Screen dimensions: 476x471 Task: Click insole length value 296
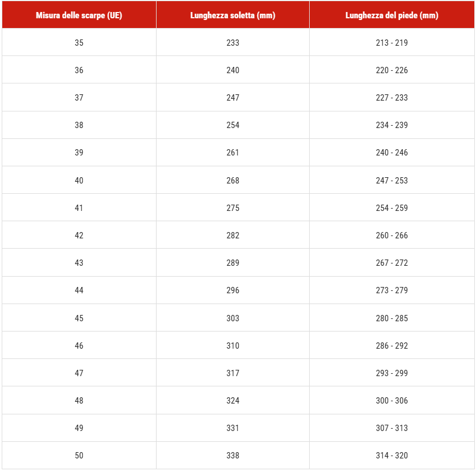(233, 290)
